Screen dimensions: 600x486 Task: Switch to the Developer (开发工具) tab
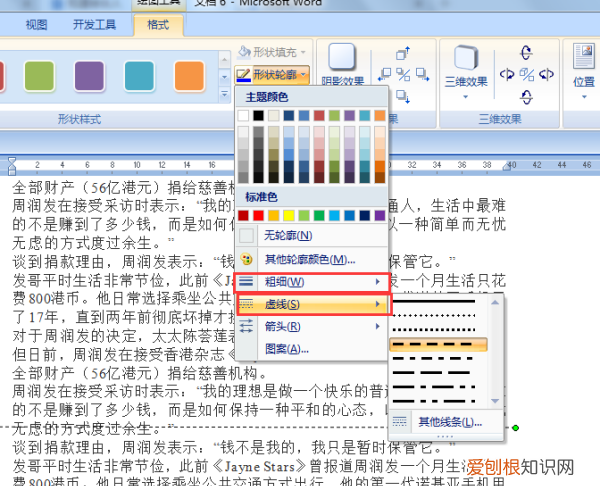(x=94, y=25)
